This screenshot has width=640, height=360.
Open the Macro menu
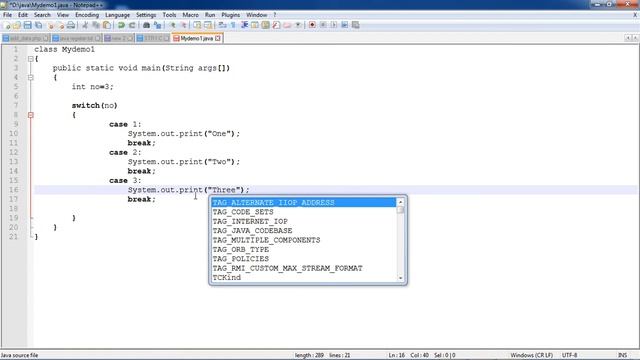pyautogui.click(x=190, y=15)
